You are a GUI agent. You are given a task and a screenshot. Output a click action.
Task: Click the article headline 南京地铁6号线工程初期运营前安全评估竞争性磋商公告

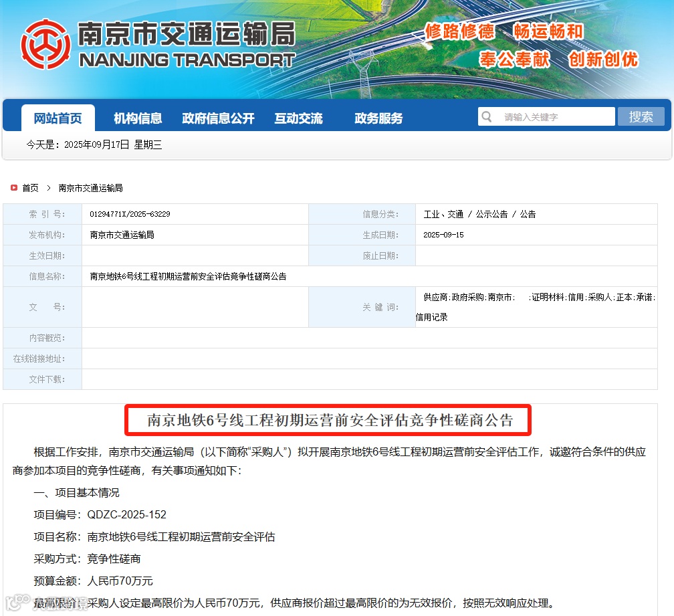(330, 420)
